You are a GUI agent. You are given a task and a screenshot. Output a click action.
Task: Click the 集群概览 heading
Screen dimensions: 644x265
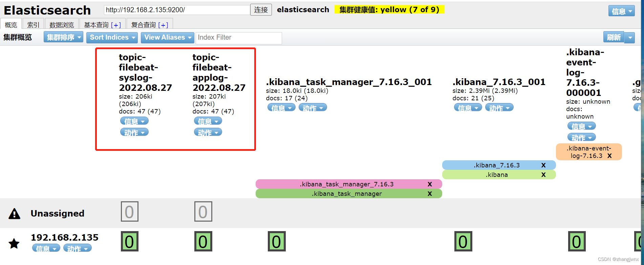(18, 37)
